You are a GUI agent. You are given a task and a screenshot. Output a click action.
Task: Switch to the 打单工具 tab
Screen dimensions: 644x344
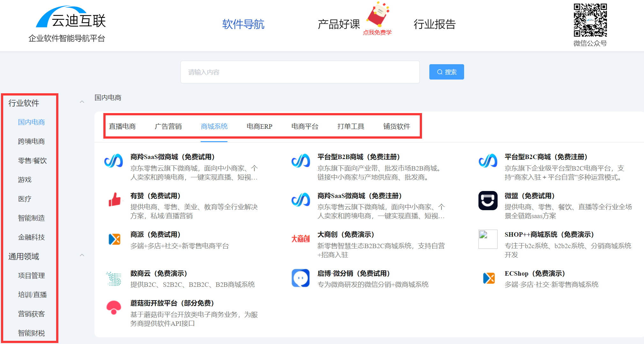351,126
